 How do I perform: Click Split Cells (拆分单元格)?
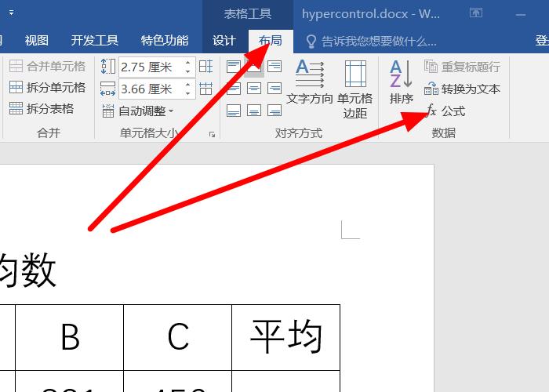(47, 87)
